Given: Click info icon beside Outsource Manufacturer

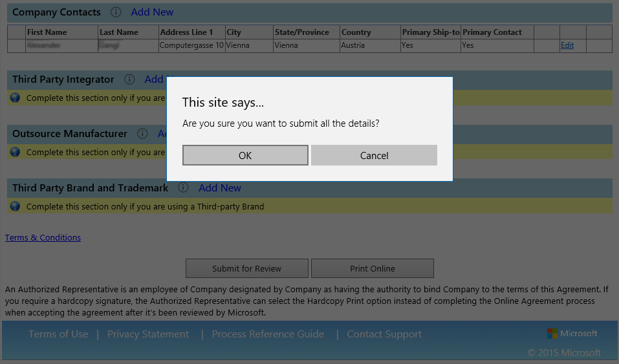Looking at the screenshot, I should pos(142,134).
